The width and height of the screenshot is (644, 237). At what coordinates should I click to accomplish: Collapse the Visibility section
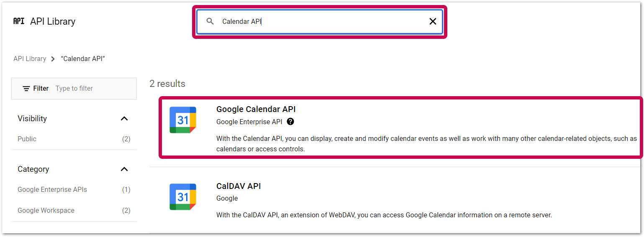click(x=124, y=119)
